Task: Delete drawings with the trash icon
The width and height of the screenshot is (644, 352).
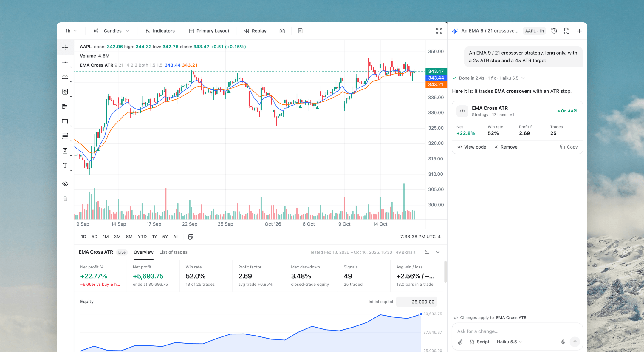Action: point(65,198)
